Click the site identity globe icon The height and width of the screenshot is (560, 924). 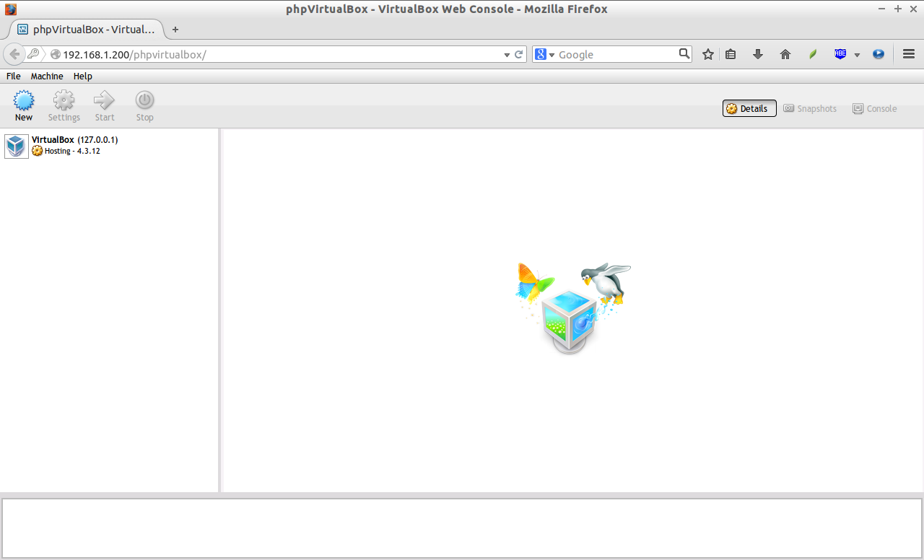tap(55, 55)
